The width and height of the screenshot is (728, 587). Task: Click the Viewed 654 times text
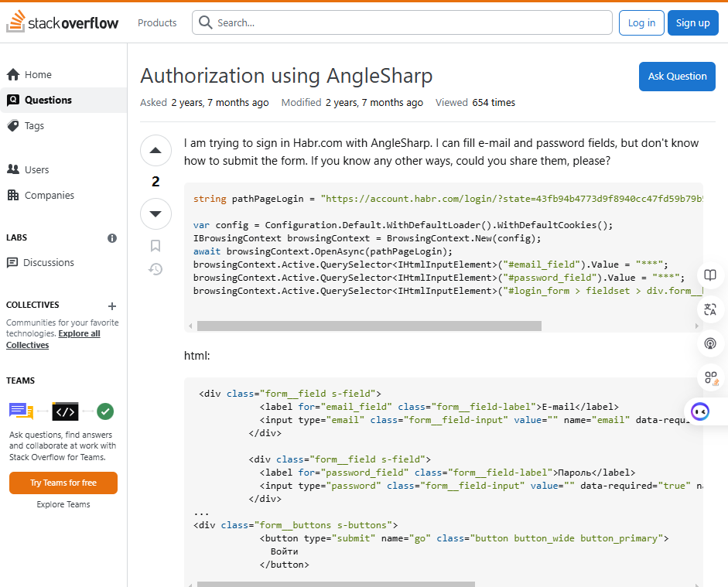pos(475,103)
